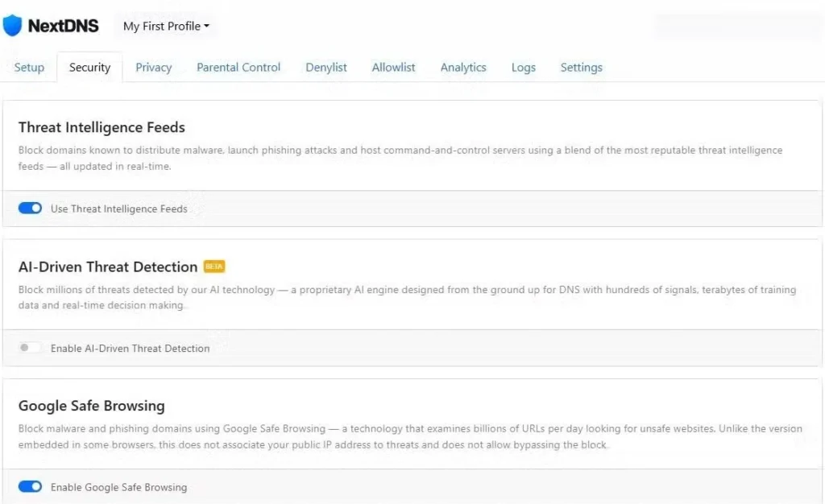This screenshot has height=504, width=825.
Task: Click the NextDNS shield logo icon
Action: [13, 26]
